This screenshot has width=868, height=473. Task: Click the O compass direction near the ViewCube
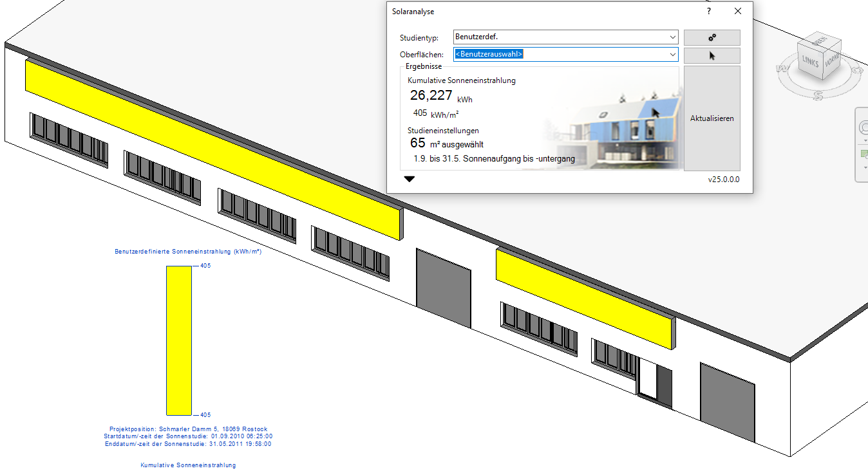pyautogui.click(x=857, y=69)
